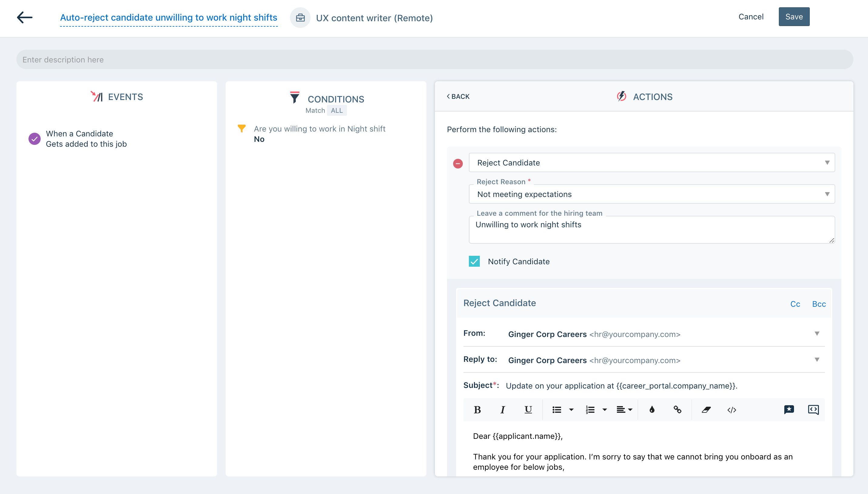Viewport: 868px width, 494px height.
Task: Add Bcc recipients
Action: (819, 304)
